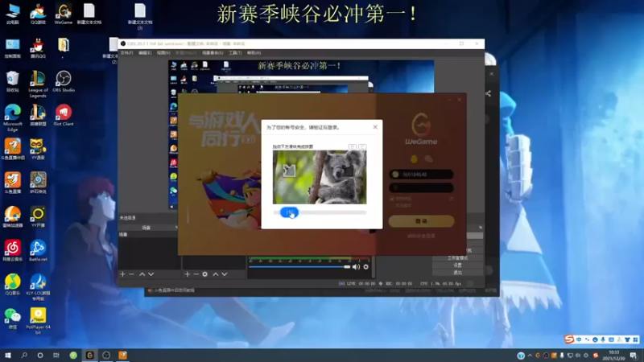
Task: Open 此电脑 desktop icon
Action: click(13, 14)
